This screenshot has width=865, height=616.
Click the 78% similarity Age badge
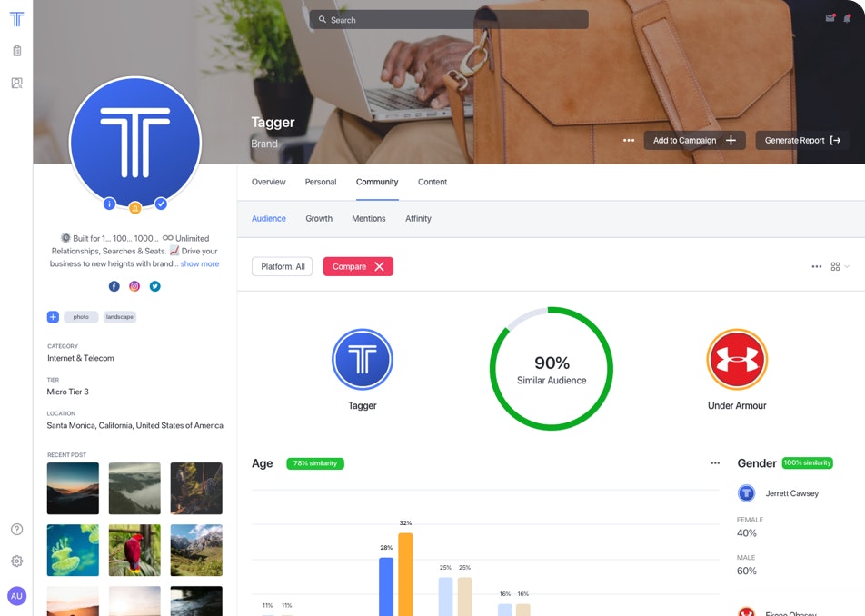click(315, 463)
